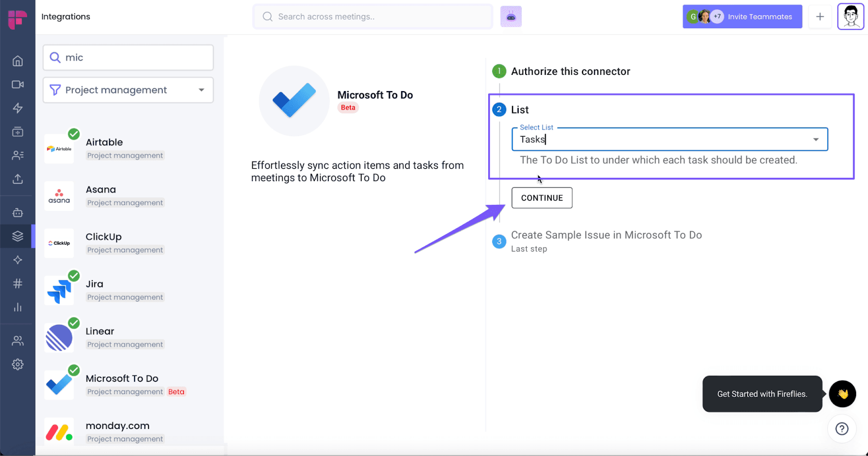Screen dimensions: 868x456
Task: Click the calendar-style sidebar icon
Action: (x=18, y=132)
